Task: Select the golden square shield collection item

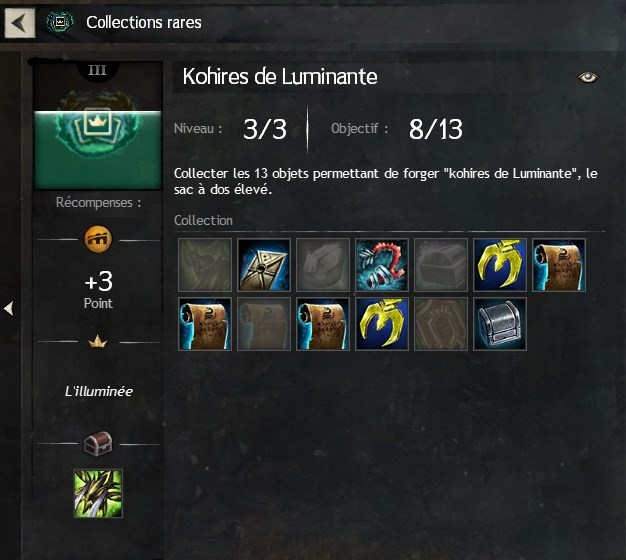Action: [263, 265]
